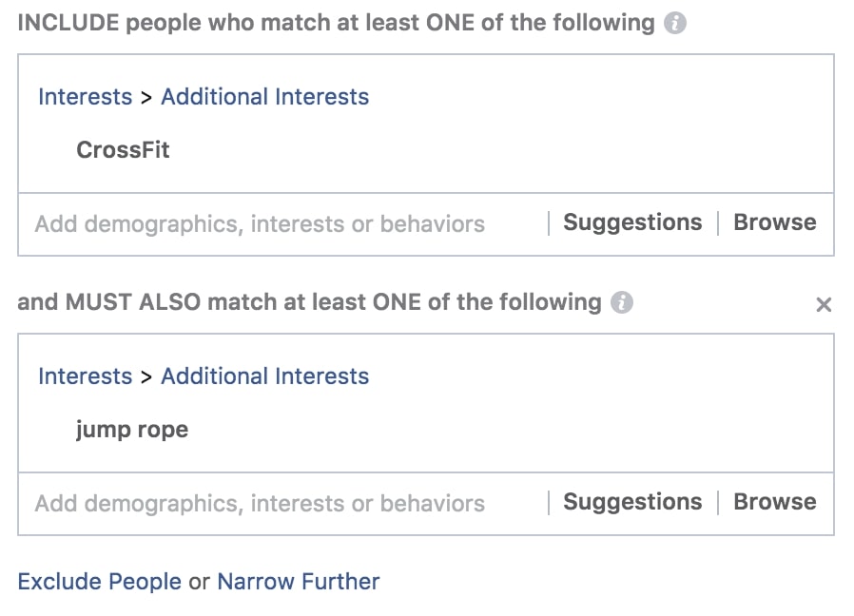Remove the MUST ALSO narrowing section
The width and height of the screenshot is (854, 616).
coord(824,304)
